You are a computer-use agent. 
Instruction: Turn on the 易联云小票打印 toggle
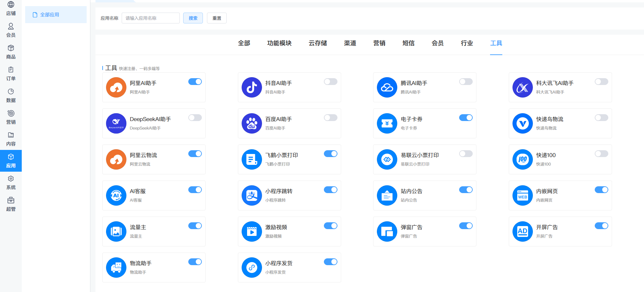(466, 154)
